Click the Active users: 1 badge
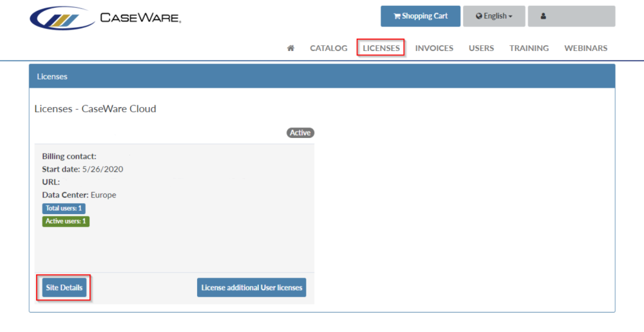The width and height of the screenshot is (644, 332). point(66,222)
